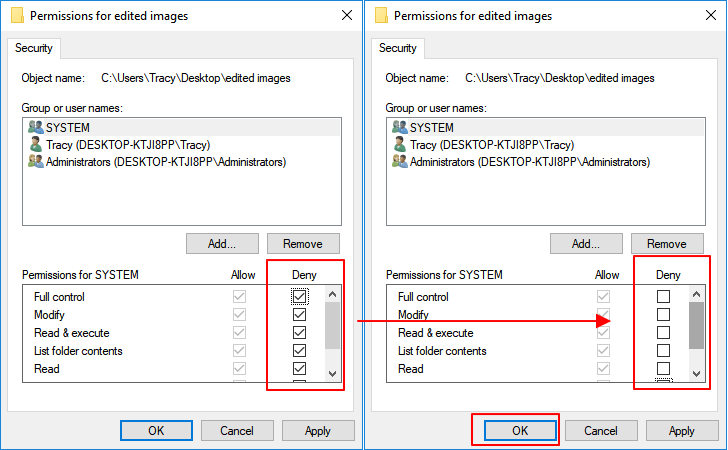Check Deny List folder contents in right dialog

pos(663,351)
